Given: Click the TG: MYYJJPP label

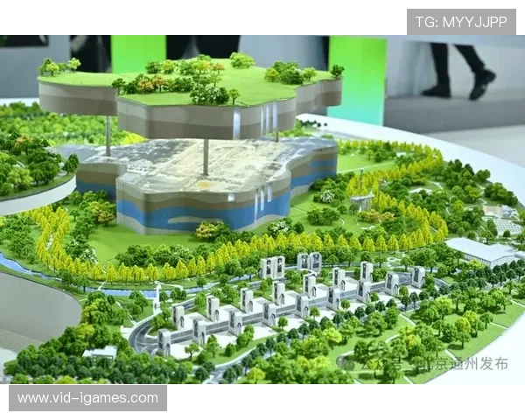Looking at the screenshot, I should (461, 21).
